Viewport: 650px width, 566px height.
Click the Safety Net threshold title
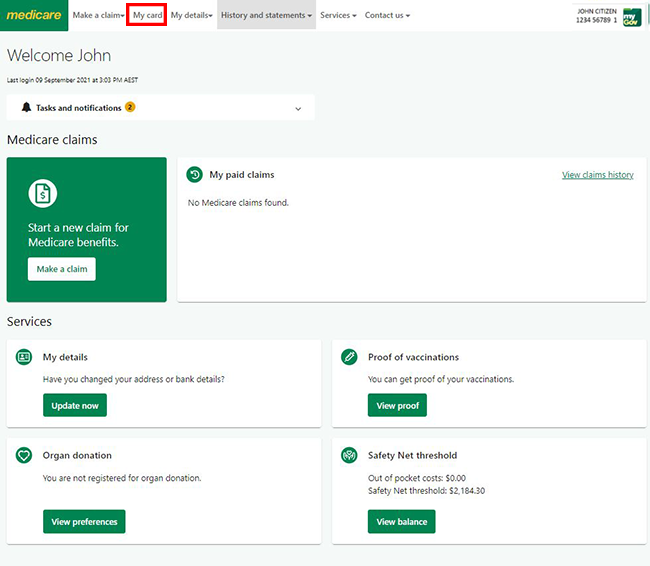pos(412,455)
